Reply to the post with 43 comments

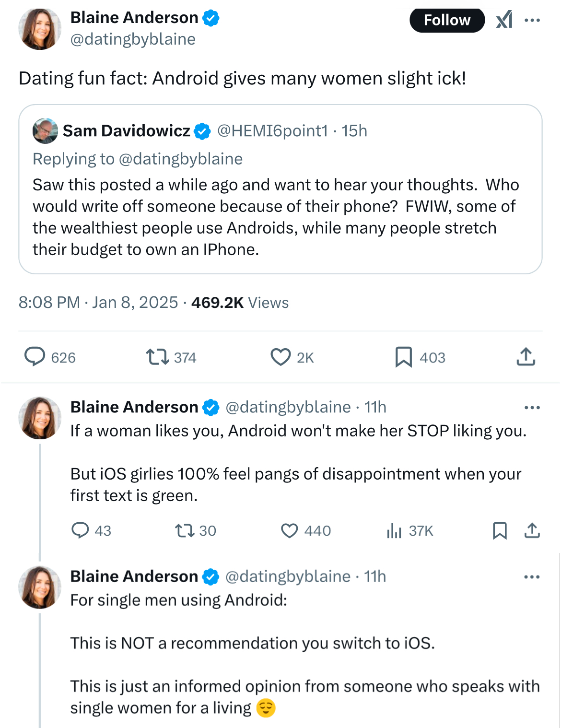coord(80,530)
